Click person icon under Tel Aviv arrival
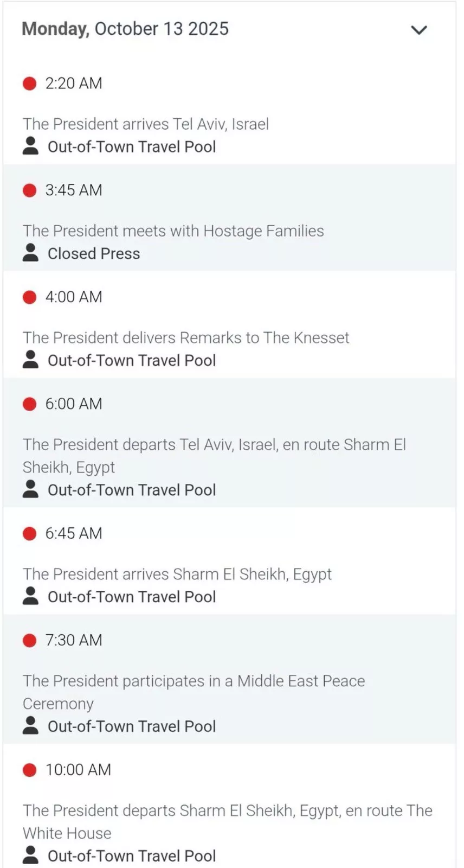The image size is (464, 868). coord(31,146)
